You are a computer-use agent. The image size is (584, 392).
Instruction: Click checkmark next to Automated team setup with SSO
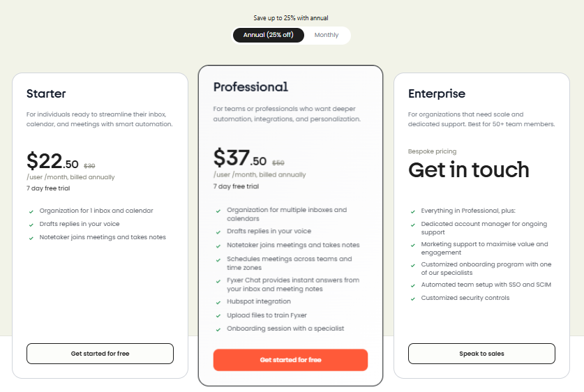pos(413,285)
